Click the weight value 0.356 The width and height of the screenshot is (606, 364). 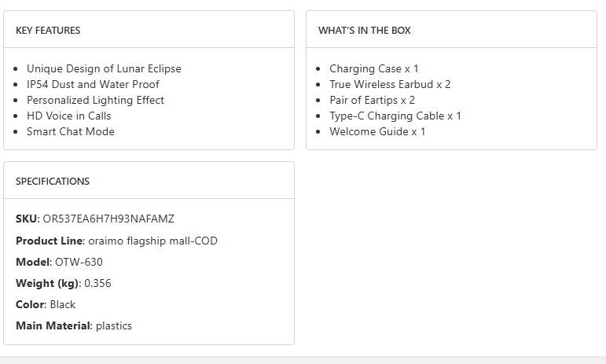pyautogui.click(x=97, y=284)
